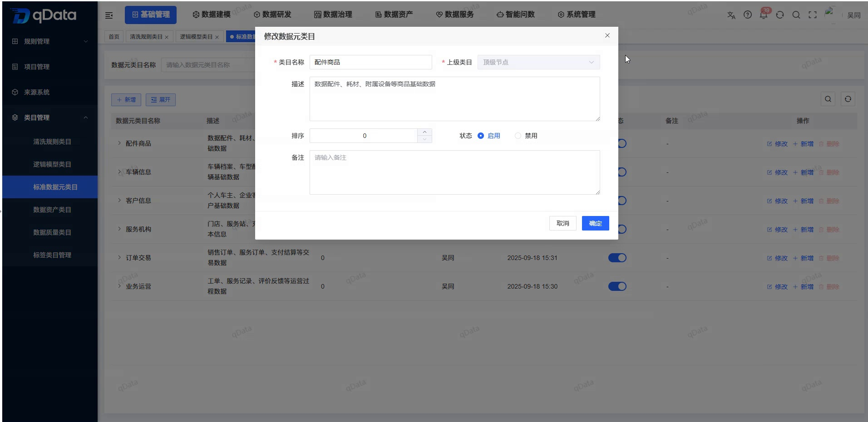The height and width of the screenshot is (422, 868).
Task: Decrease the 排序 value with down arrow
Action: [424, 139]
